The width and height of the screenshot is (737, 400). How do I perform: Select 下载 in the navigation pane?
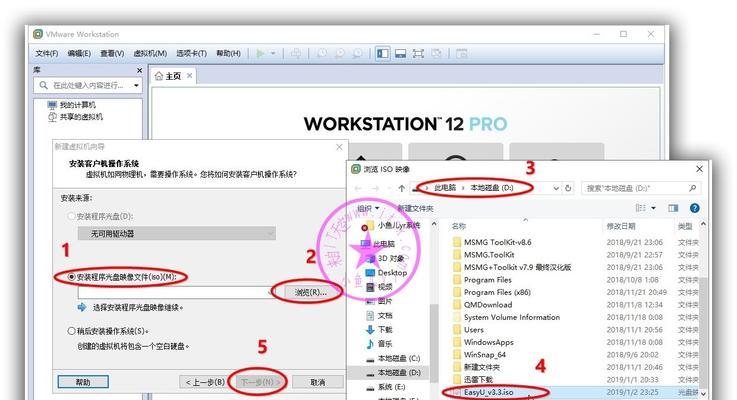point(379,329)
